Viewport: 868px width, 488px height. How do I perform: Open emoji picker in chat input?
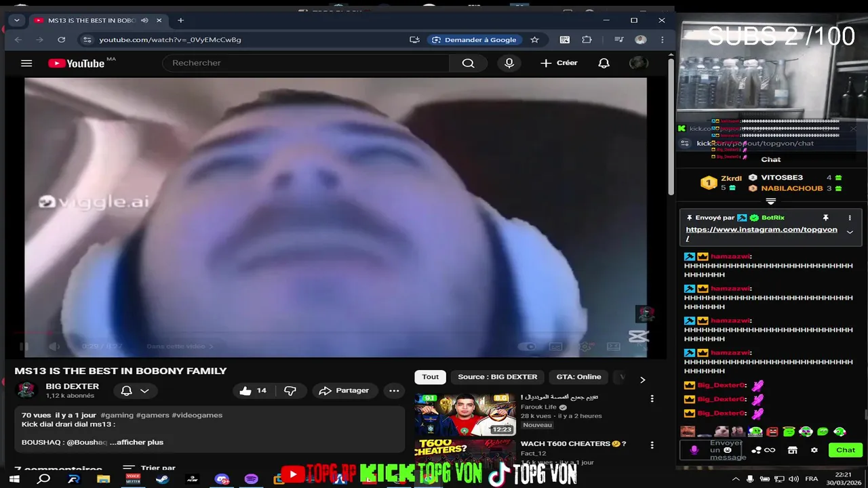point(728,449)
